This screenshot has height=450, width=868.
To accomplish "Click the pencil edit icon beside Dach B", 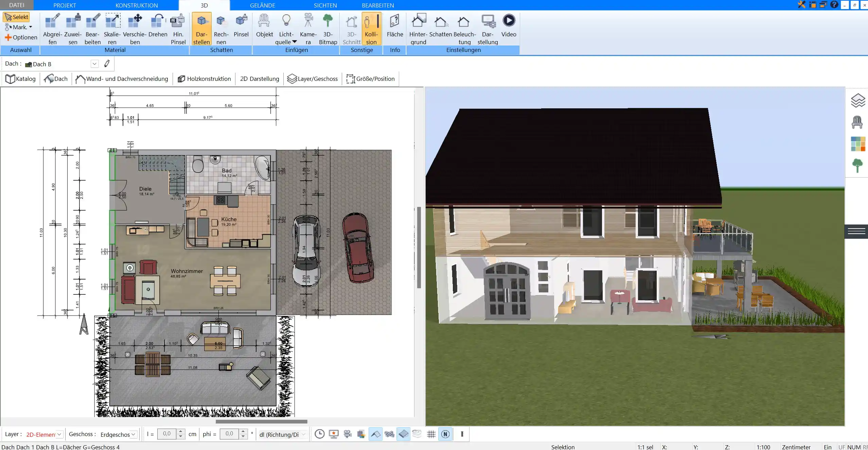I will coord(107,64).
